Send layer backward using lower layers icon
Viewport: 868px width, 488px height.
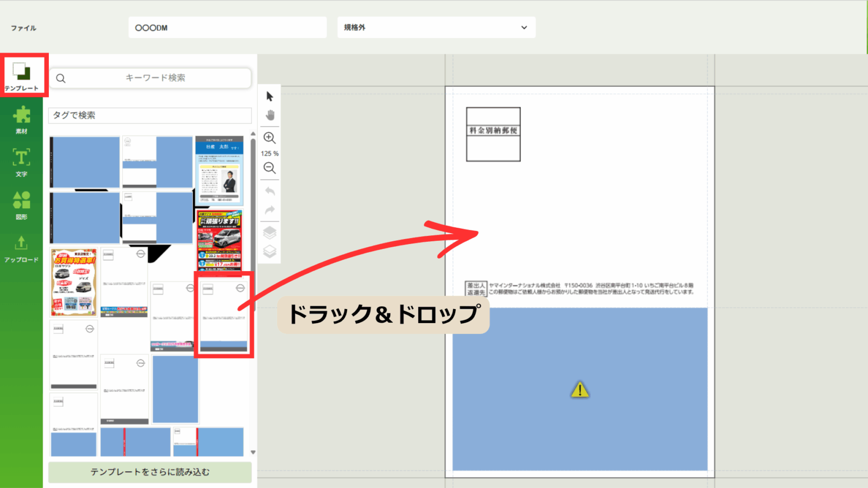tap(270, 252)
